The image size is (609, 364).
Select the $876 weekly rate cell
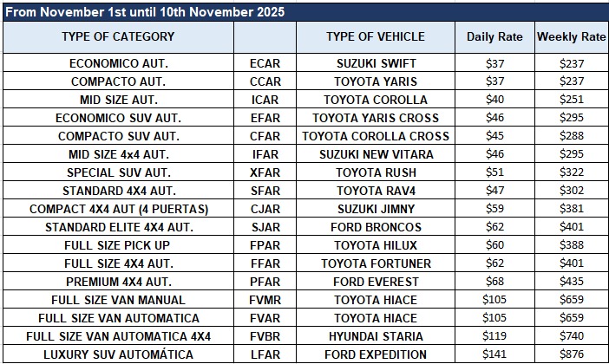pyautogui.click(x=572, y=354)
